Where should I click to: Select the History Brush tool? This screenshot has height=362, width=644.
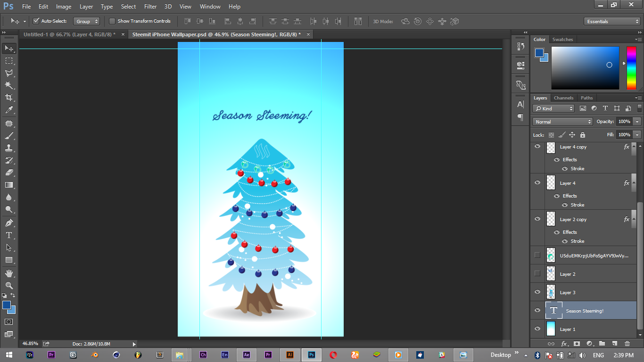pyautogui.click(x=9, y=160)
